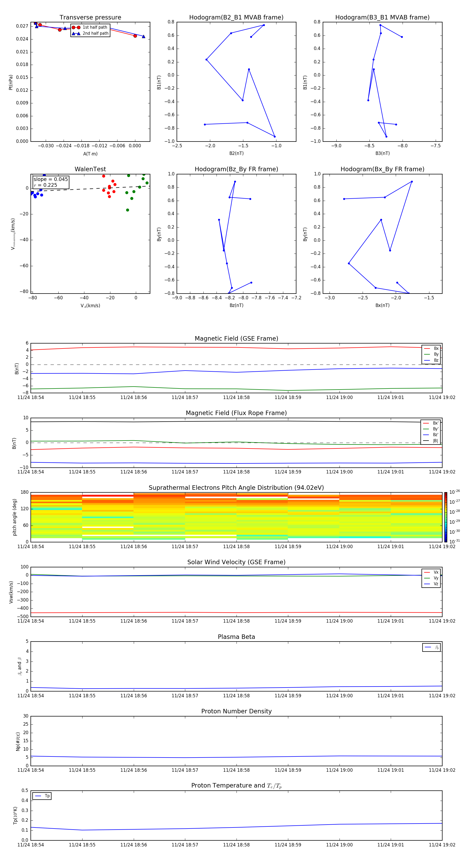Click the 'Hodogram(Bx_By FR frame)' title
Screen dimensions: 473x868
point(382,169)
